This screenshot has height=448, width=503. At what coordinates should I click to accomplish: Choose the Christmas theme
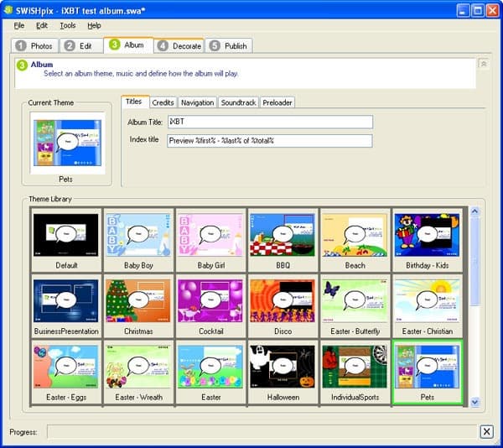[x=138, y=305]
